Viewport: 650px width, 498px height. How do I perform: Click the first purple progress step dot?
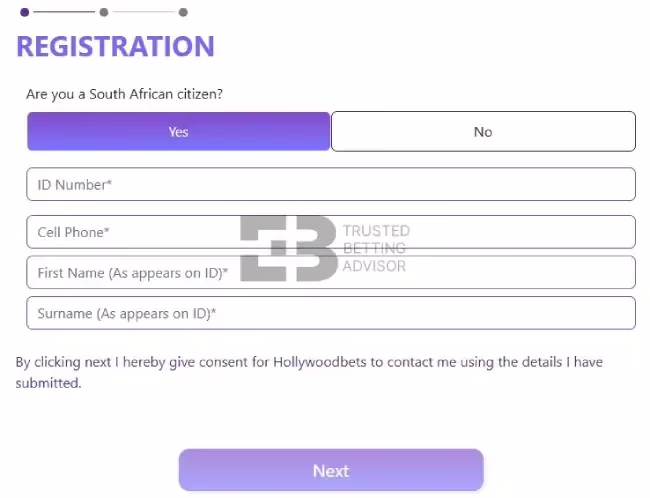pos(24,13)
